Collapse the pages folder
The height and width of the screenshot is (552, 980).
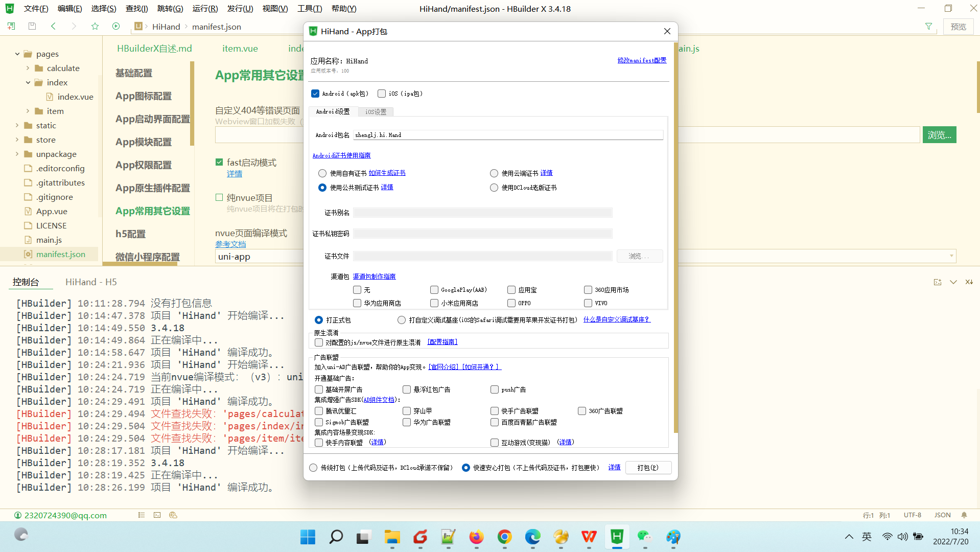[17, 54]
